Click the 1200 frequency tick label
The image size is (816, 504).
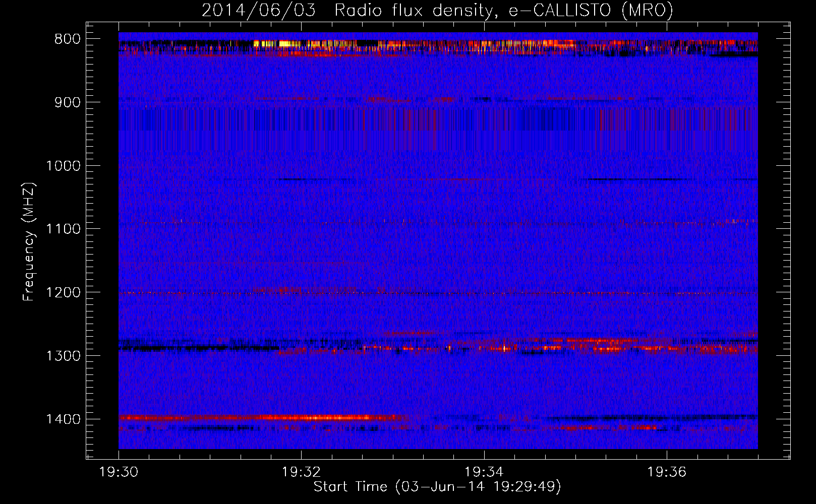[64, 293]
